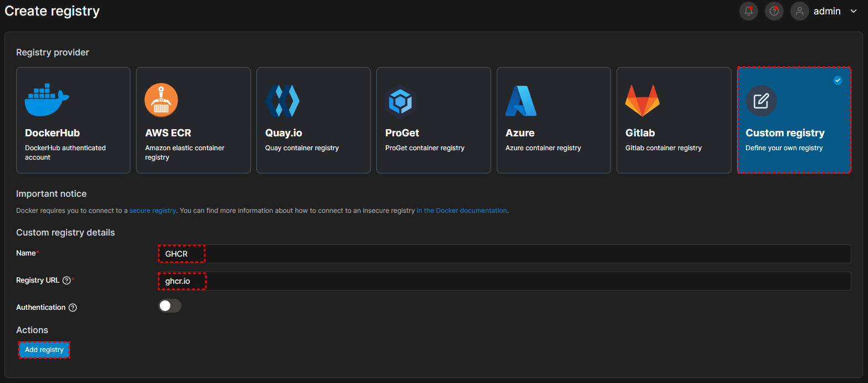This screenshot has height=383, width=868.
Task: Click the Important notice heading
Action: (52, 194)
